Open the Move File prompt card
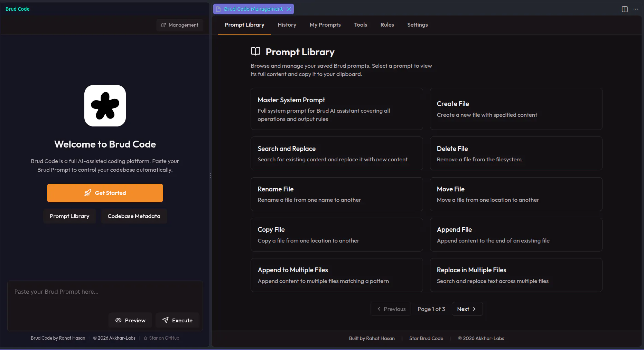 click(x=516, y=194)
